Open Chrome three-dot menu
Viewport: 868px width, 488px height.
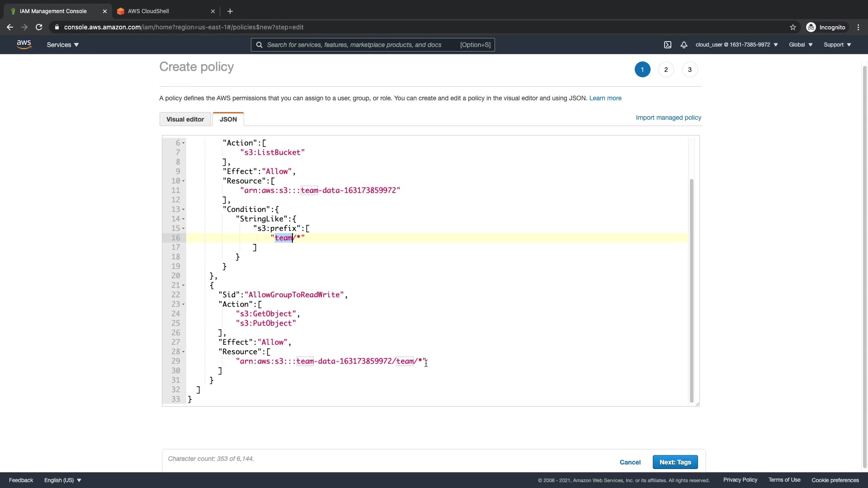[x=858, y=27]
